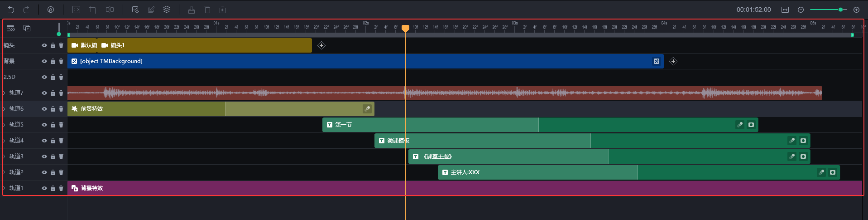
Task: Toggle the lock on 背景 track
Action: 53,61
